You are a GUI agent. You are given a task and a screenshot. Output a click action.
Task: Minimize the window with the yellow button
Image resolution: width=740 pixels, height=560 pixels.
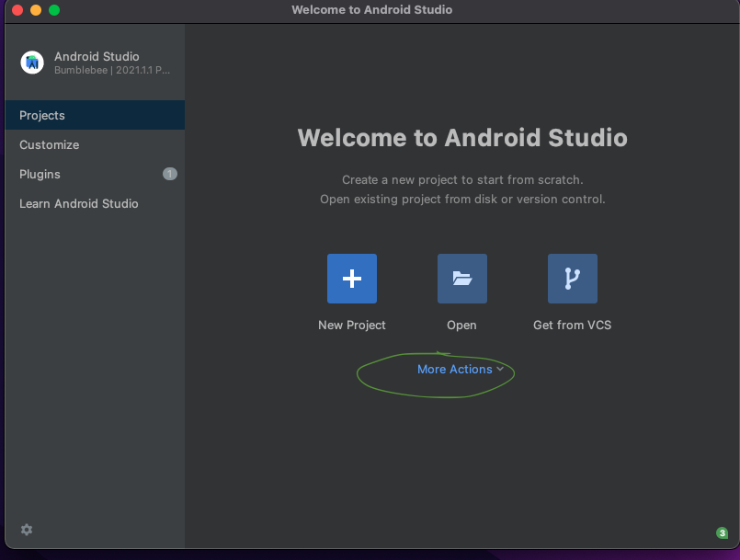[x=36, y=10]
